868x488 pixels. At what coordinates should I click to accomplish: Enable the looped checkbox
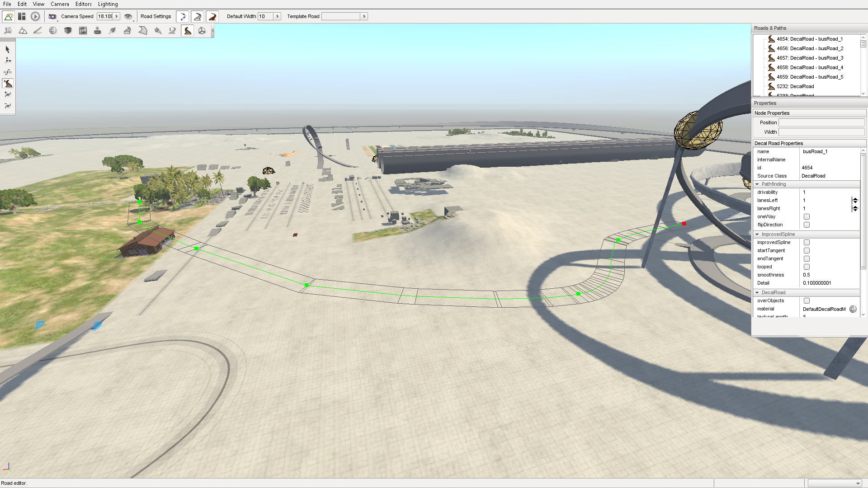click(807, 267)
